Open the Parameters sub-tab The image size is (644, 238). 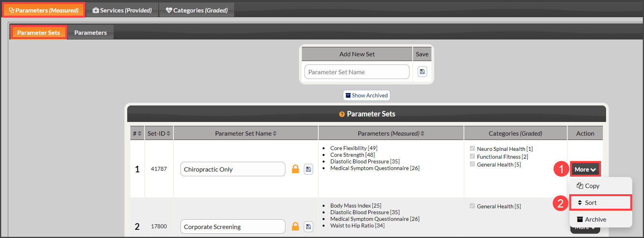[90, 32]
